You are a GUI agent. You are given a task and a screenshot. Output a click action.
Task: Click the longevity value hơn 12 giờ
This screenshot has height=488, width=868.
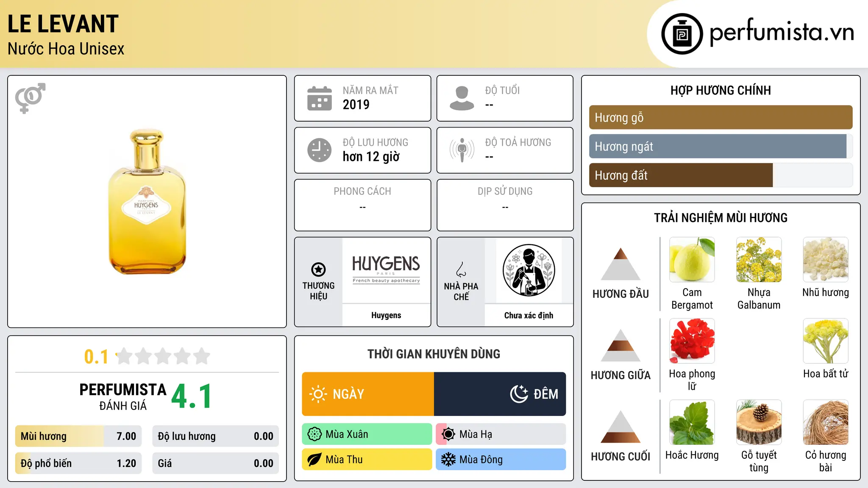tap(371, 157)
